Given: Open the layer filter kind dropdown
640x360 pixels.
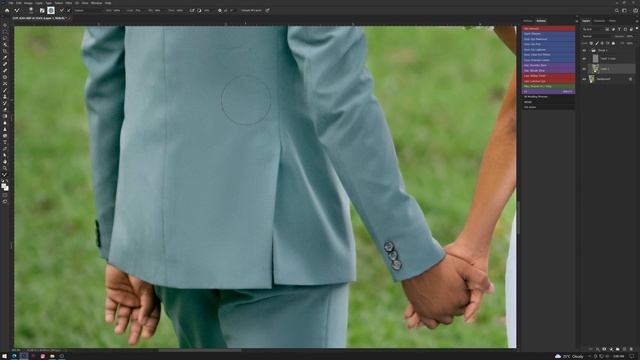Looking at the screenshot, I should pos(593,29).
